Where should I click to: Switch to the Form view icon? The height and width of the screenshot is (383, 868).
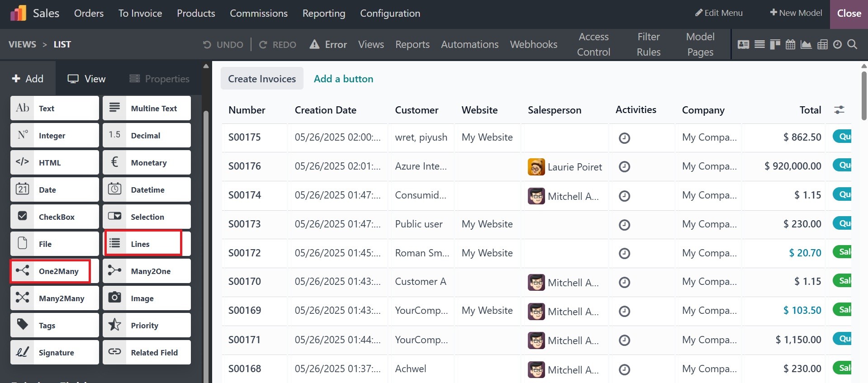[x=743, y=44]
